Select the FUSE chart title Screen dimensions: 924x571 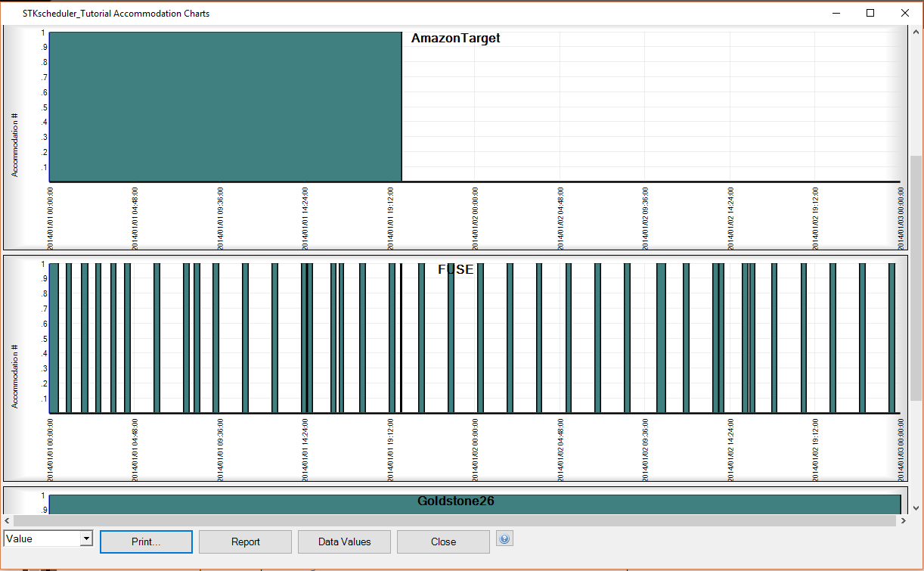click(455, 269)
